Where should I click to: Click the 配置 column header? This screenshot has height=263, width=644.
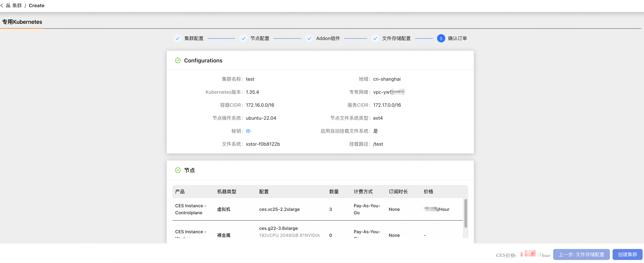click(264, 192)
